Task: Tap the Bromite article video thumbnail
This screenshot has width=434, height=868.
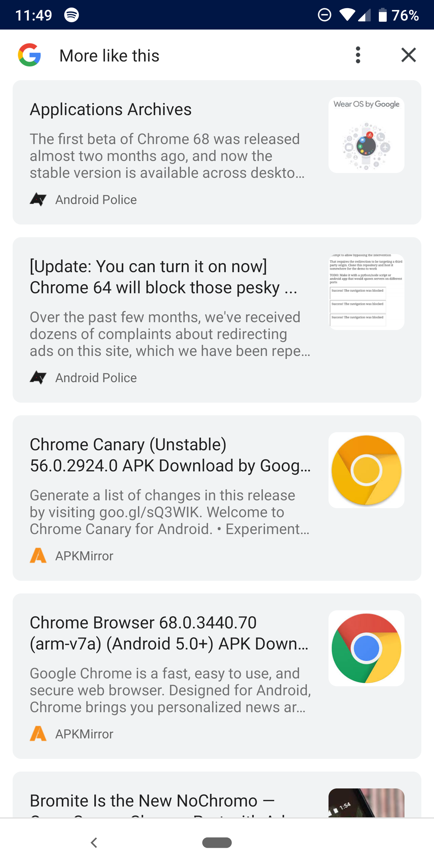Action: (366, 803)
